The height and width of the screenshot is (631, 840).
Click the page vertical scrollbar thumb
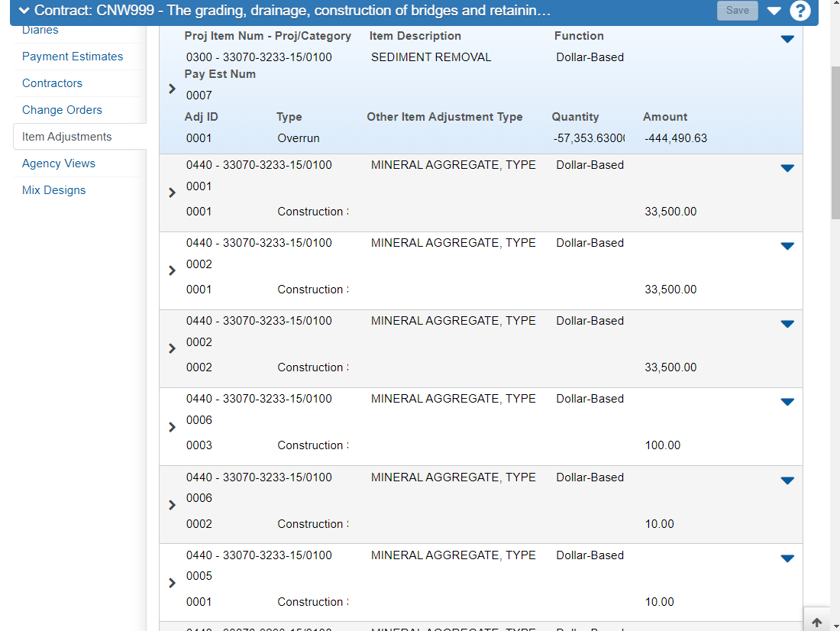pos(835,143)
